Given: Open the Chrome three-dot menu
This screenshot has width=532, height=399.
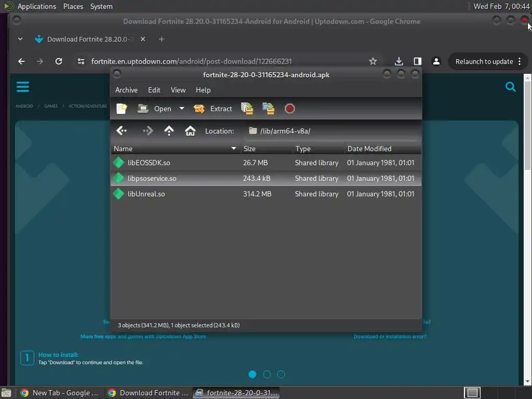Looking at the screenshot, I should pyautogui.click(x=520, y=61).
